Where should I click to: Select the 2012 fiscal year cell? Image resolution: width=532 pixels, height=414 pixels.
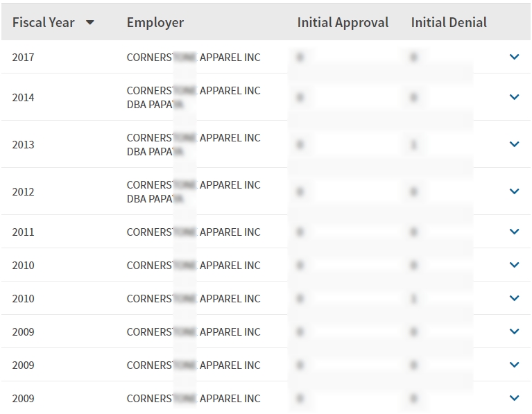(23, 191)
